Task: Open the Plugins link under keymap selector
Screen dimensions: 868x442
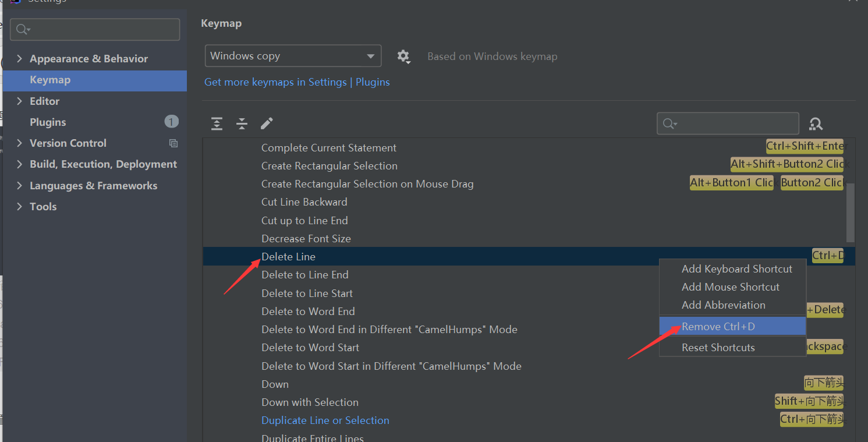Action: coord(373,82)
